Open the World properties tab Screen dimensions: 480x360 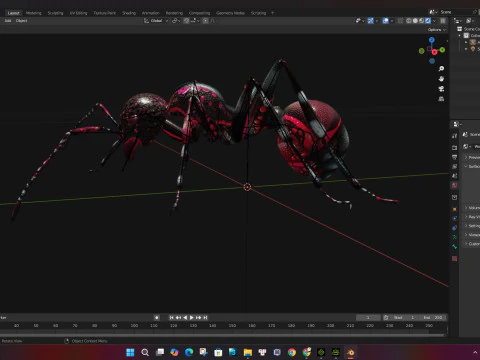454,185
